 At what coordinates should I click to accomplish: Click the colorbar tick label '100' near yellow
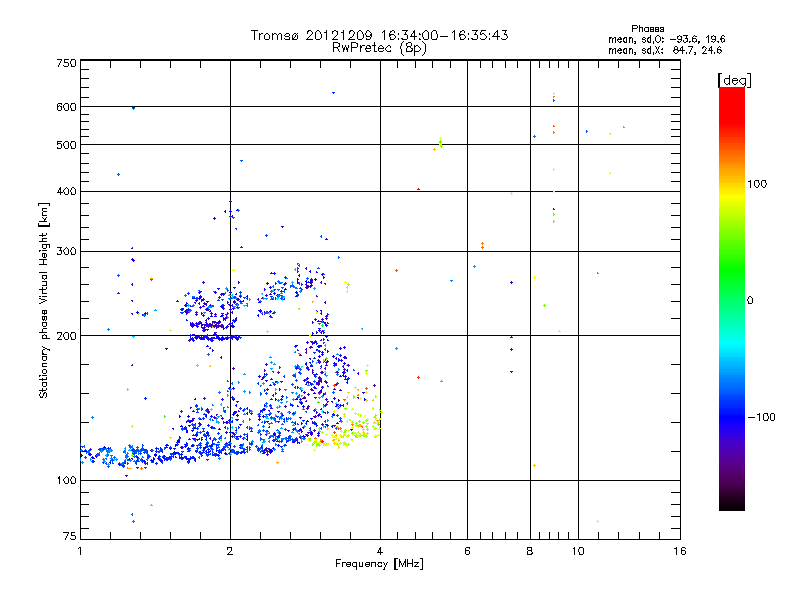tap(757, 184)
